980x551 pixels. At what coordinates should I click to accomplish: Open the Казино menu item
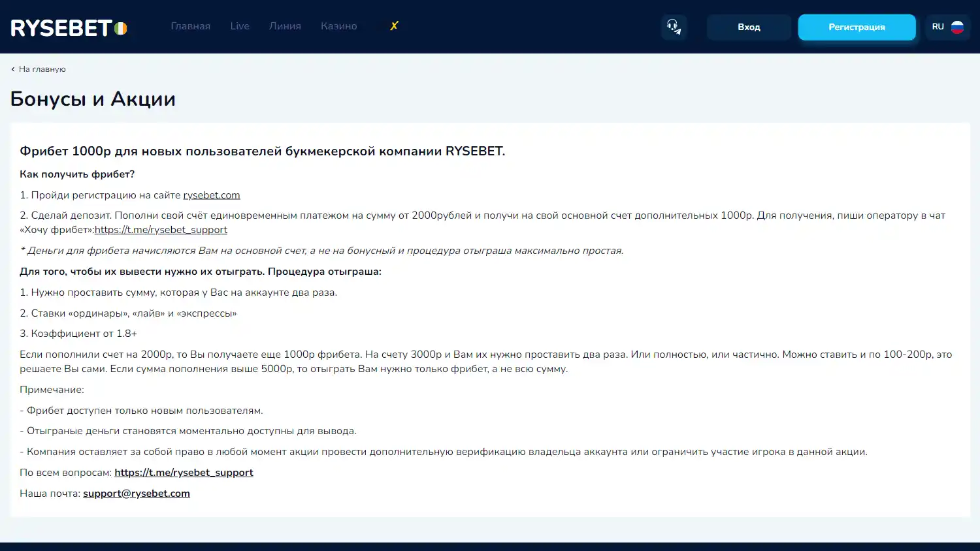(338, 26)
